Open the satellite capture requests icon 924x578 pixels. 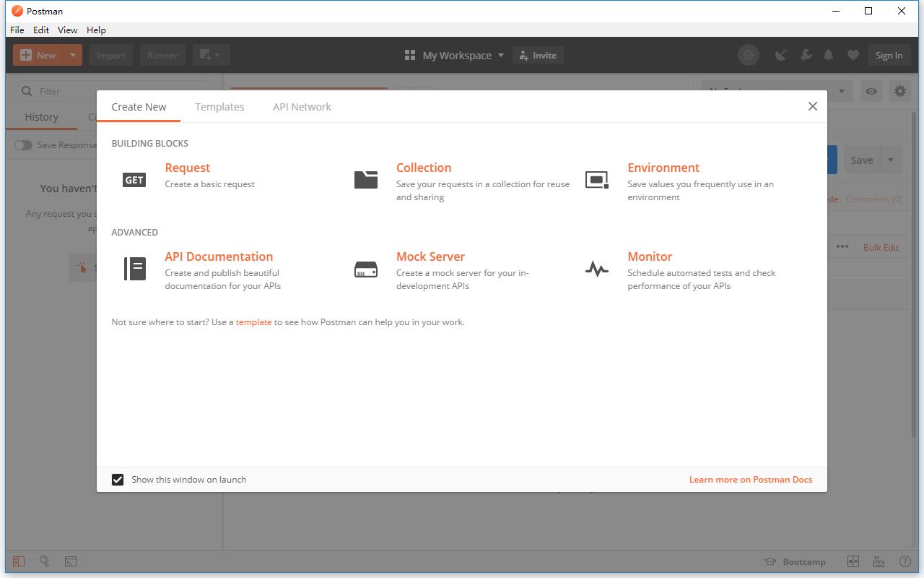tap(781, 55)
